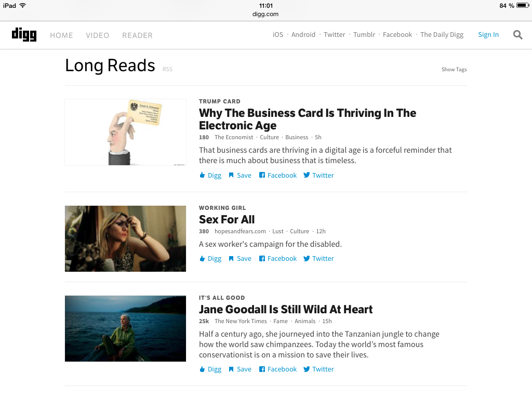Click Twitter bird icon for Jane Goodall article

tap(307, 369)
